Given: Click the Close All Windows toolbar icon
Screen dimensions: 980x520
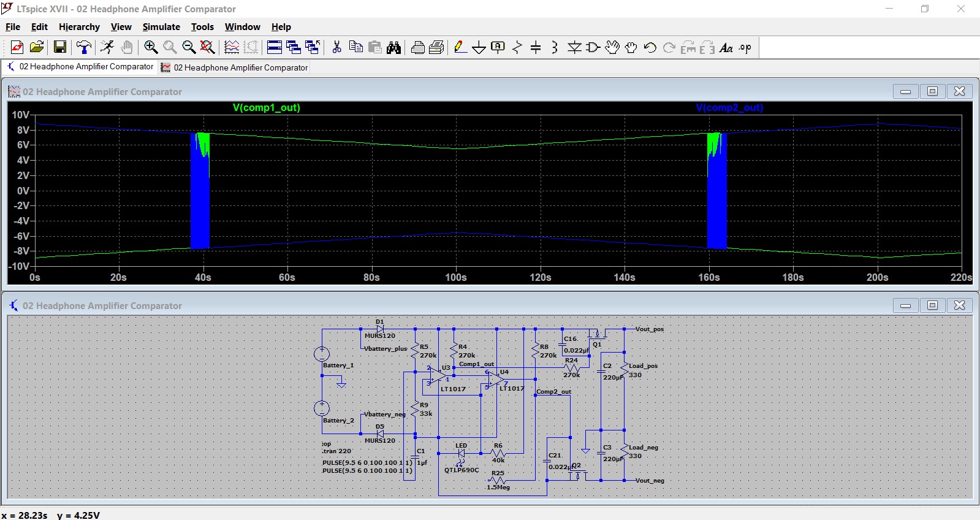Looking at the screenshot, I should pos(313,47).
